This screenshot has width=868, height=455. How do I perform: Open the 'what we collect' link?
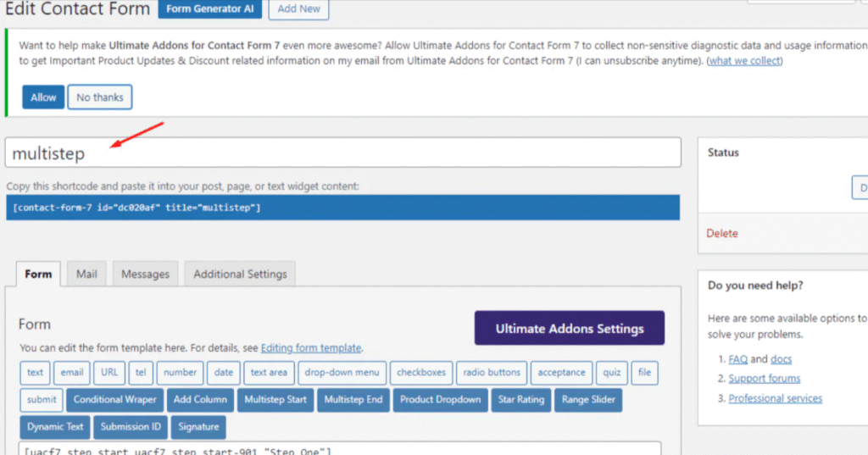coord(744,61)
